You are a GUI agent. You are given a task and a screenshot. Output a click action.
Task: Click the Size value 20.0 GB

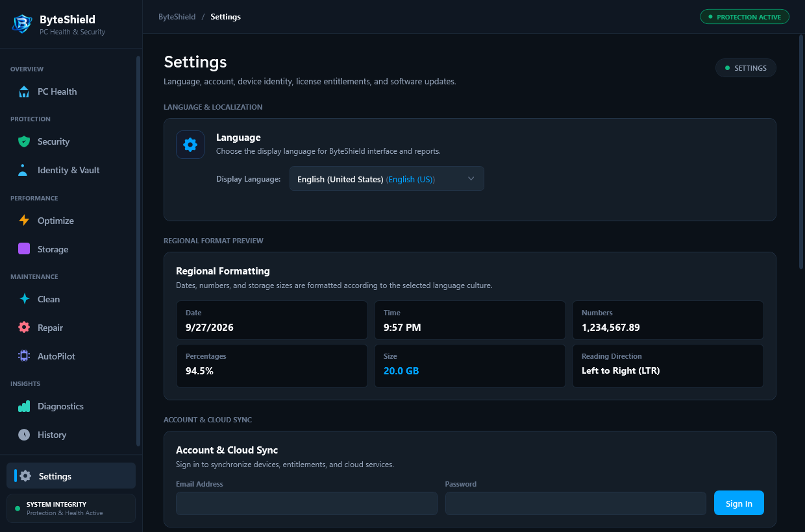401,371
